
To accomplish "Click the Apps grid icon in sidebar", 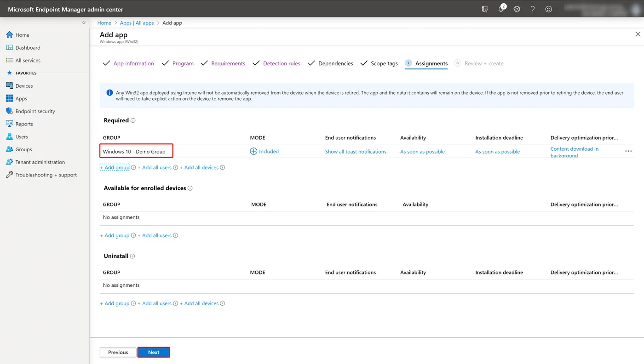I will [x=10, y=98].
